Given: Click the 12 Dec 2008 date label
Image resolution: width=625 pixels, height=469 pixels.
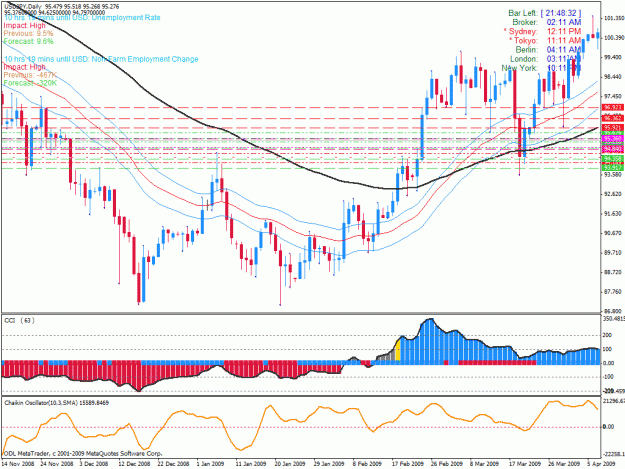Looking at the screenshot, I should click(134, 464).
